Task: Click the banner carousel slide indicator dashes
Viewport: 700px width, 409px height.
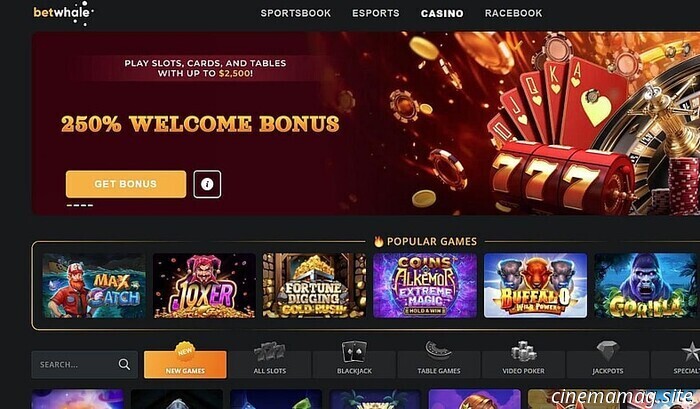Action: [x=80, y=205]
